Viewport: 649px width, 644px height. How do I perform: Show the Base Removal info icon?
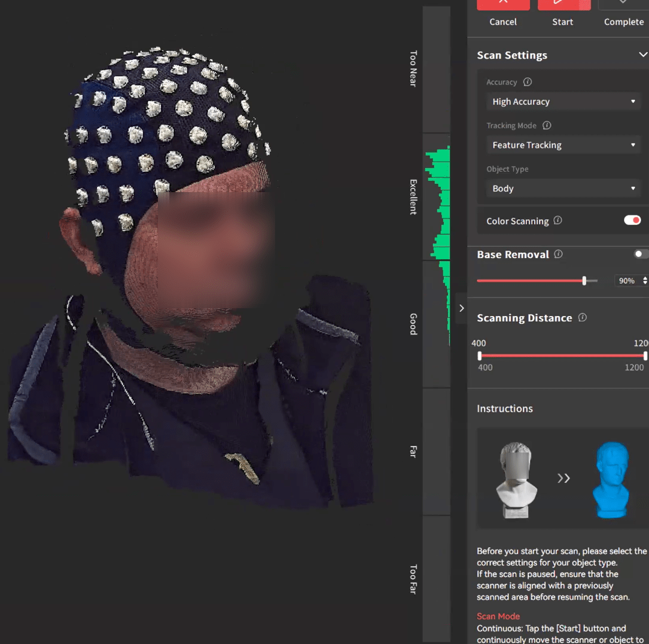tap(558, 254)
